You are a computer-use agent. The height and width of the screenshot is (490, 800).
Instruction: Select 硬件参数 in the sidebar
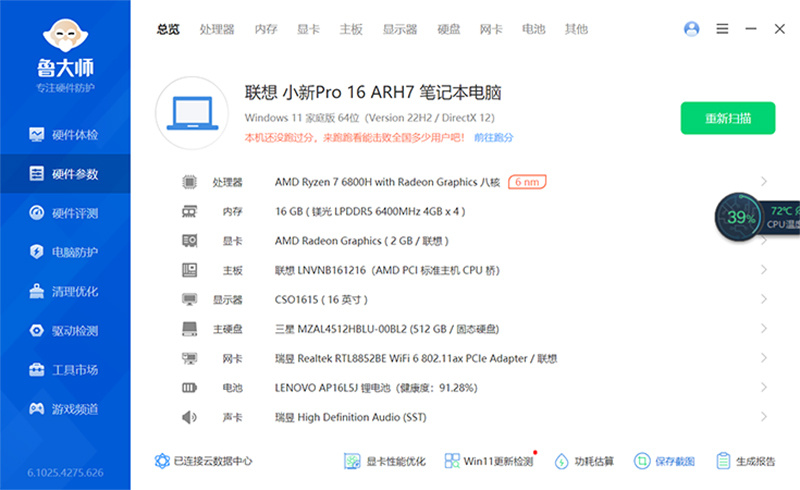click(64, 174)
